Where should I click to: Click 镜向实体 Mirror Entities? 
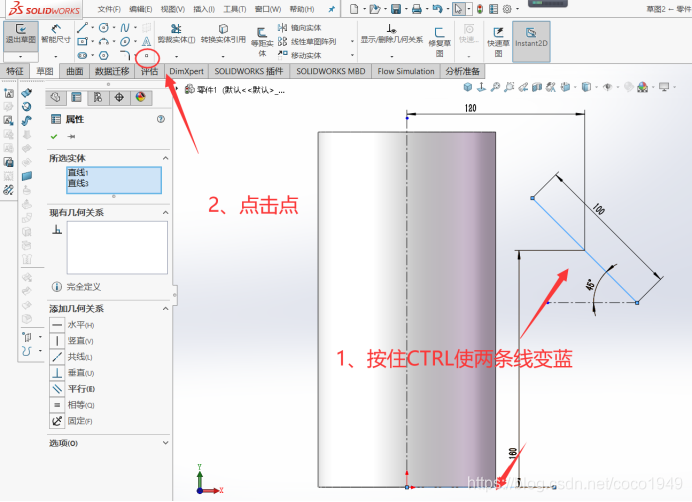(300, 28)
